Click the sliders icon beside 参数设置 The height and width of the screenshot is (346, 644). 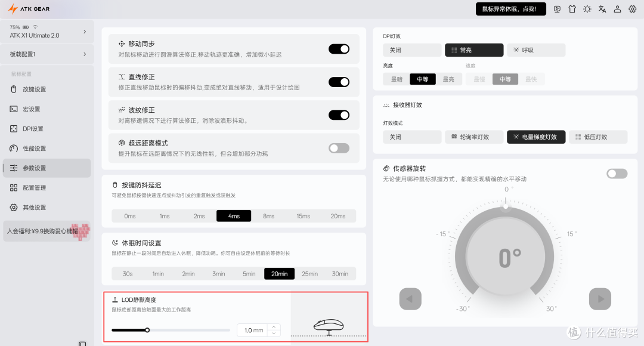(14, 168)
